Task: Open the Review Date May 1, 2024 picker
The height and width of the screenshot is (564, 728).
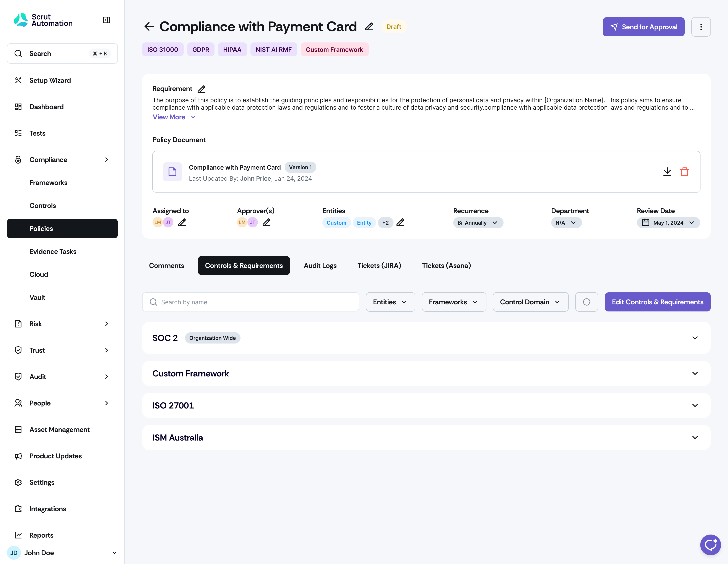Action: [668, 222]
